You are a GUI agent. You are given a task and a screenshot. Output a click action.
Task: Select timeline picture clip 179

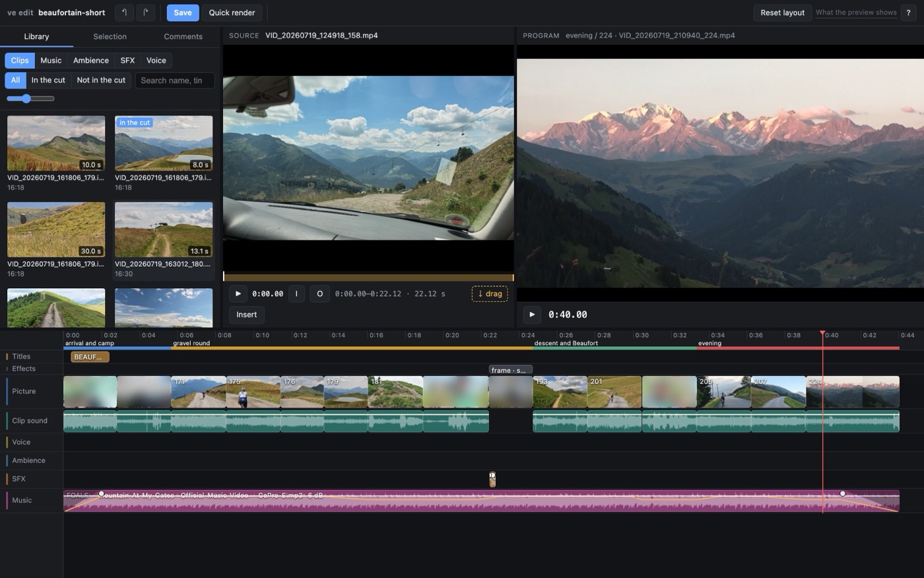pyautogui.click(x=346, y=392)
